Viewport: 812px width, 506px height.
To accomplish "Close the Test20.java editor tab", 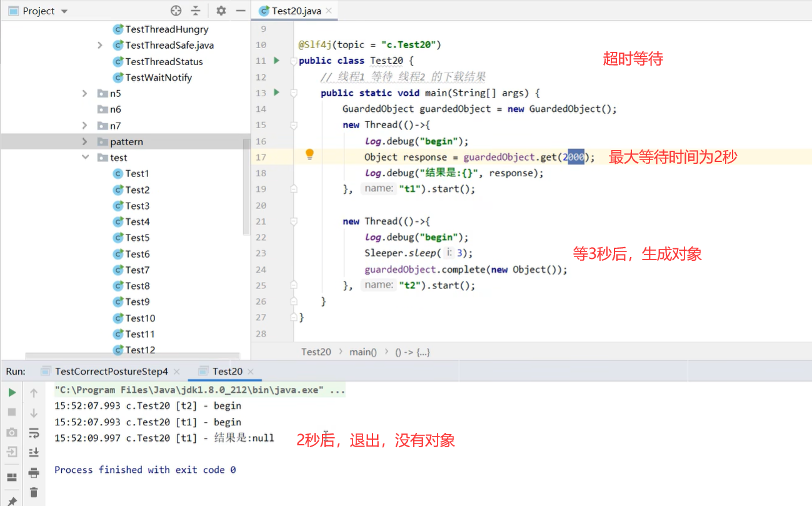I will tap(329, 11).
